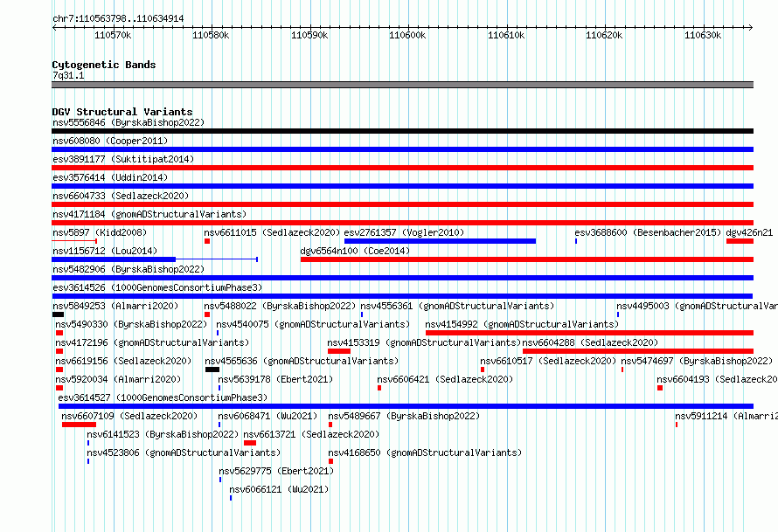Screen dimensions: 778x532
Task: Click the red bar of nsv6604288 (Sedlazeck2020)
Action: click(638, 351)
